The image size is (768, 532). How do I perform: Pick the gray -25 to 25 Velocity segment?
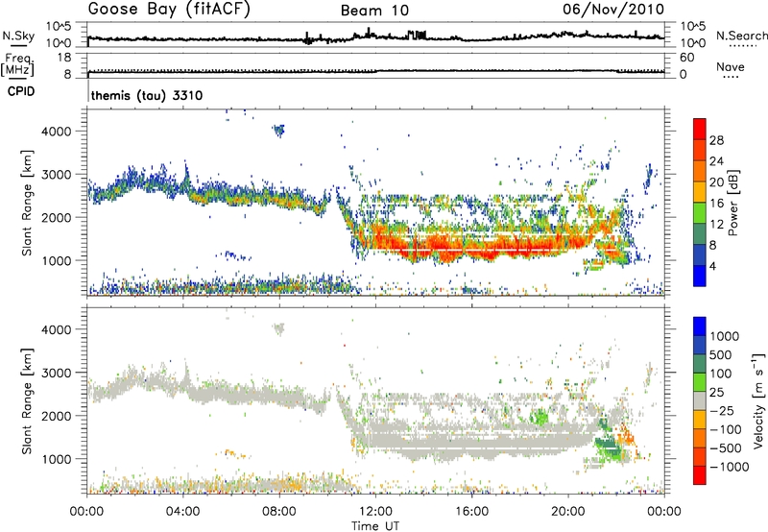coord(700,400)
